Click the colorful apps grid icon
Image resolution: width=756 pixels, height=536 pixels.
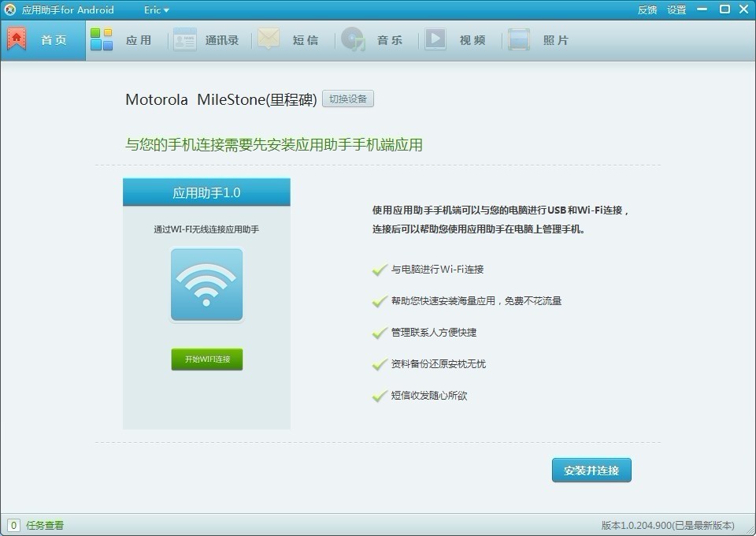click(102, 39)
